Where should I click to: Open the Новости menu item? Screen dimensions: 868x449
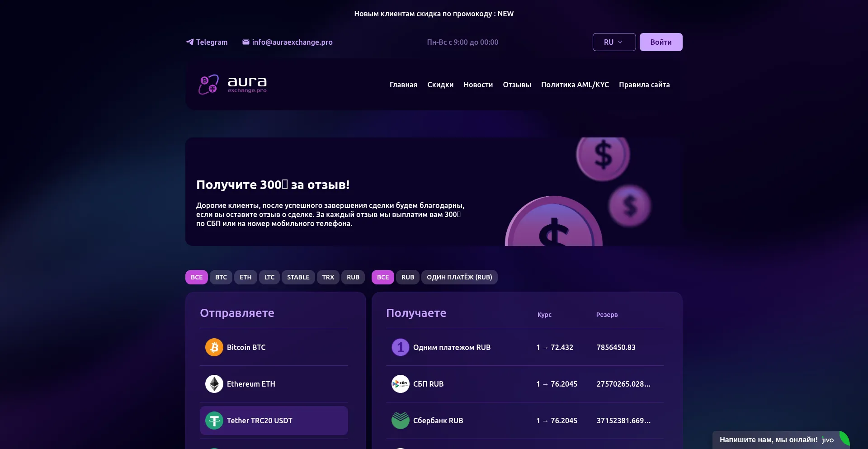(478, 85)
